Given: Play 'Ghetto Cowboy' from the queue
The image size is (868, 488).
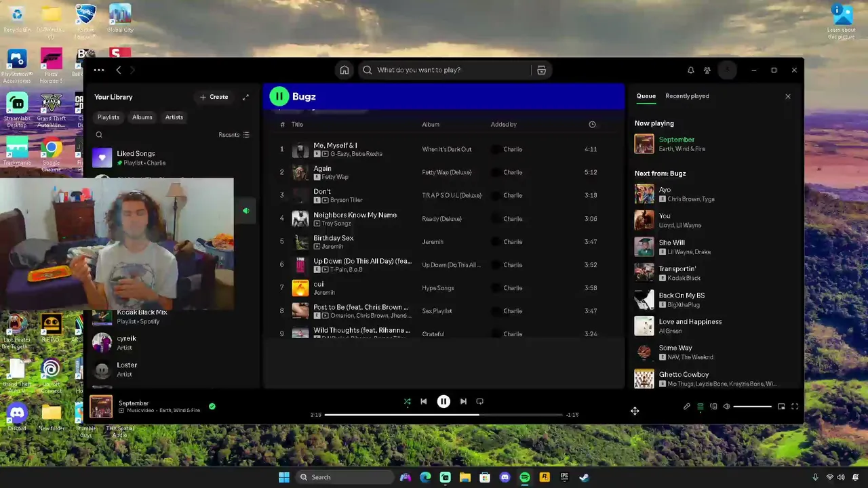Looking at the screenshot, I should point(714,378).
